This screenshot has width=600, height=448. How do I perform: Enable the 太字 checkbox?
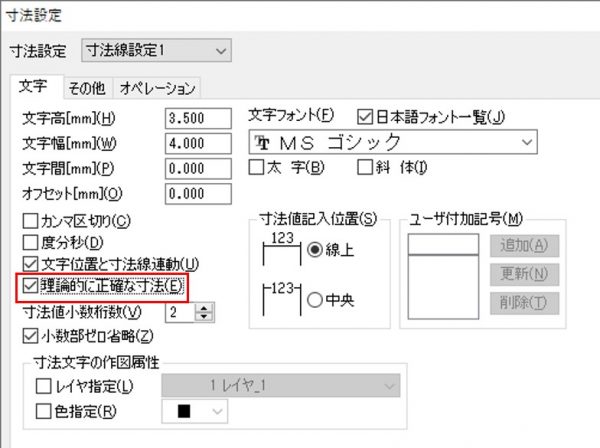click(256, 167)
